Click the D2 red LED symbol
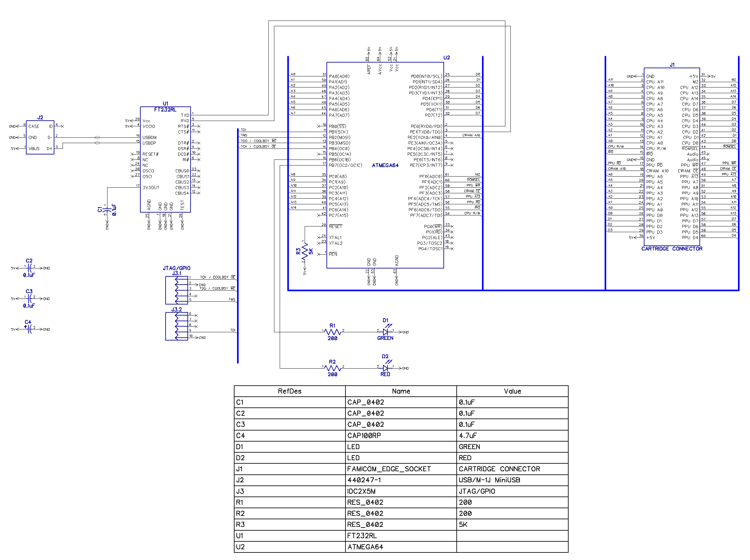This screenshot has height=560, width=750. pos(386,367)
